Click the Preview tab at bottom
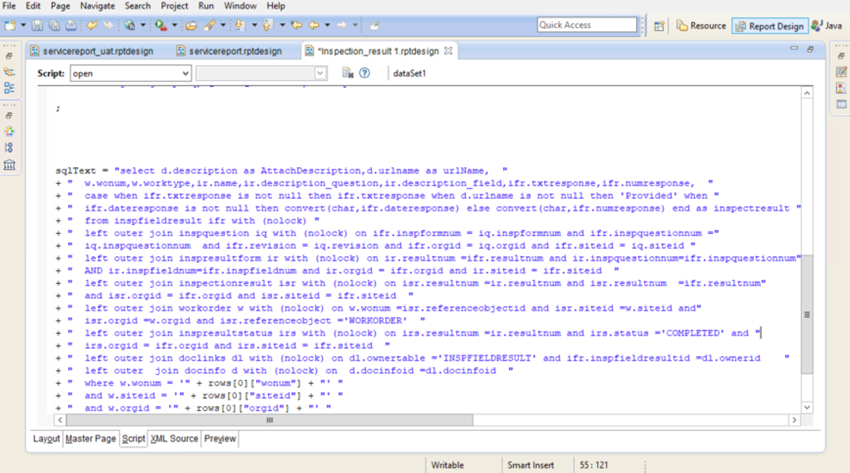This screenshot has width=850, height=473. click(x=220, y=438)
